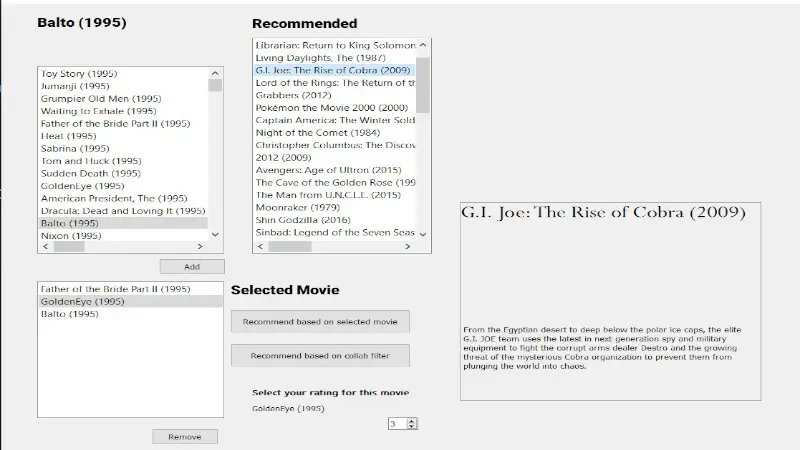Decrease rating with spinner down arrow
Image resolution: width=800 pixels, height=450 pixels.
(x=412, y=427)
